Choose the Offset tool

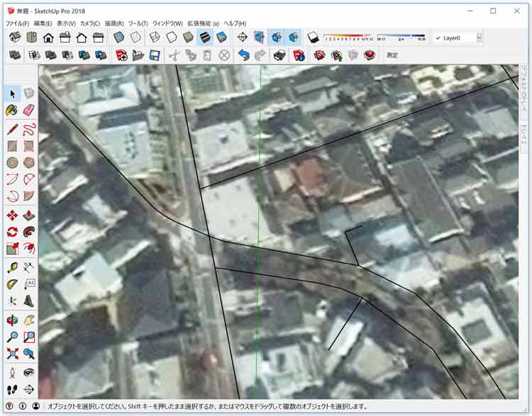29,249
